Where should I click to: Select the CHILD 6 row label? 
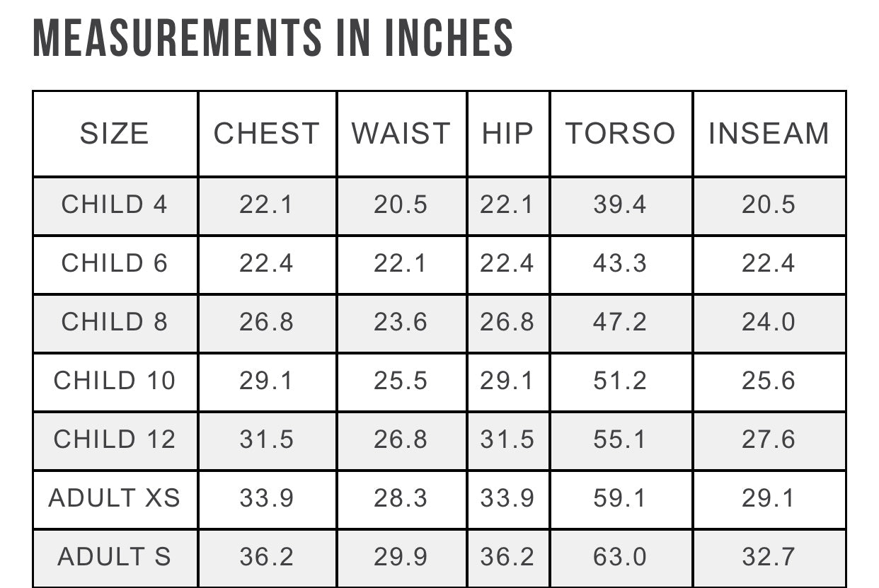point(115,263)
